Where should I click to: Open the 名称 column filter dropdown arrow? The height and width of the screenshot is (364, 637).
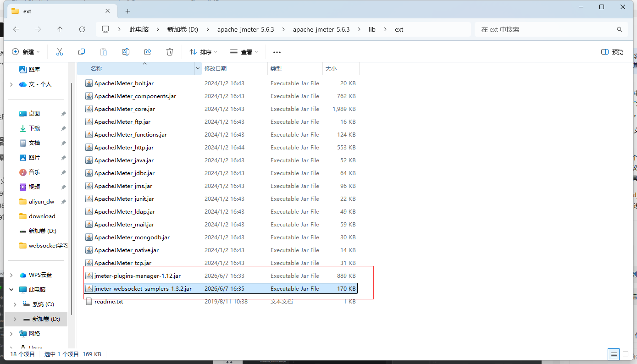198,68
